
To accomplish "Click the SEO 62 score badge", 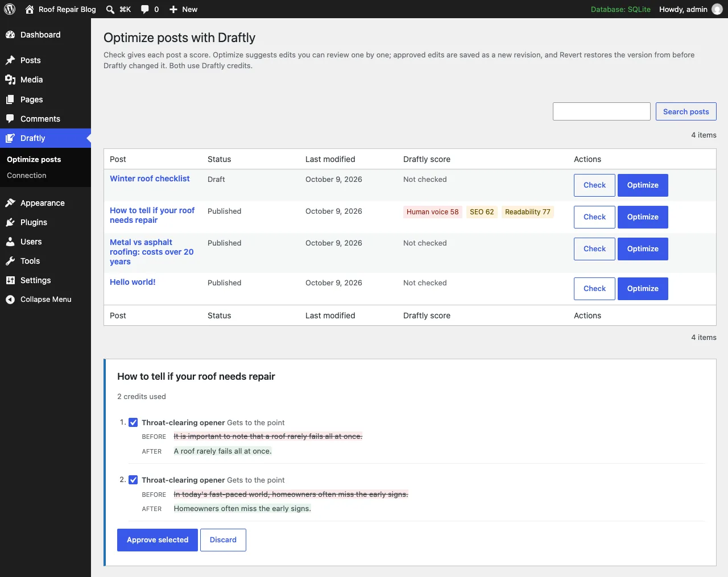I will point(482,212).
